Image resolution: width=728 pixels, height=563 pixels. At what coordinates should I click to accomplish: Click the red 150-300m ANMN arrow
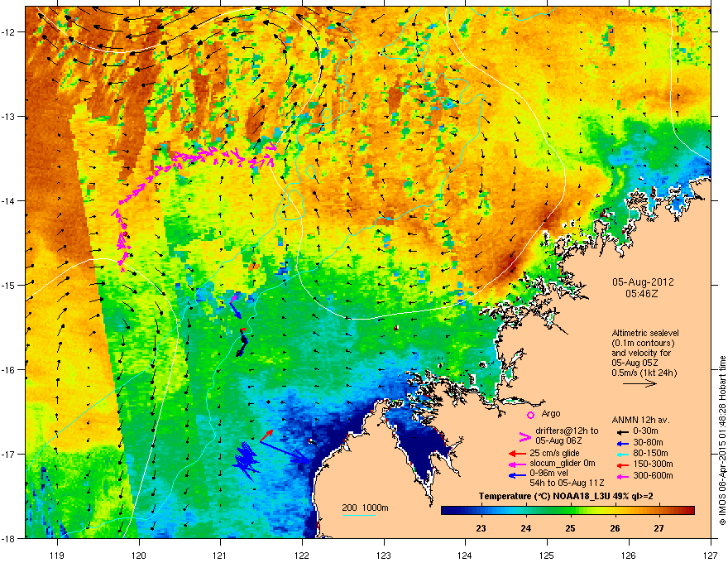coord(621,464)
